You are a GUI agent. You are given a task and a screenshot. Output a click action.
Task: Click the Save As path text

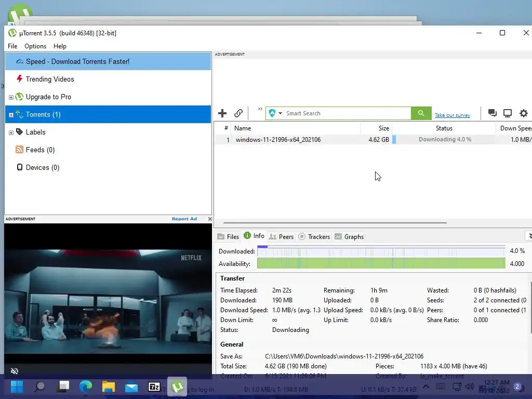pyautogui.click(x=344, y=356)
